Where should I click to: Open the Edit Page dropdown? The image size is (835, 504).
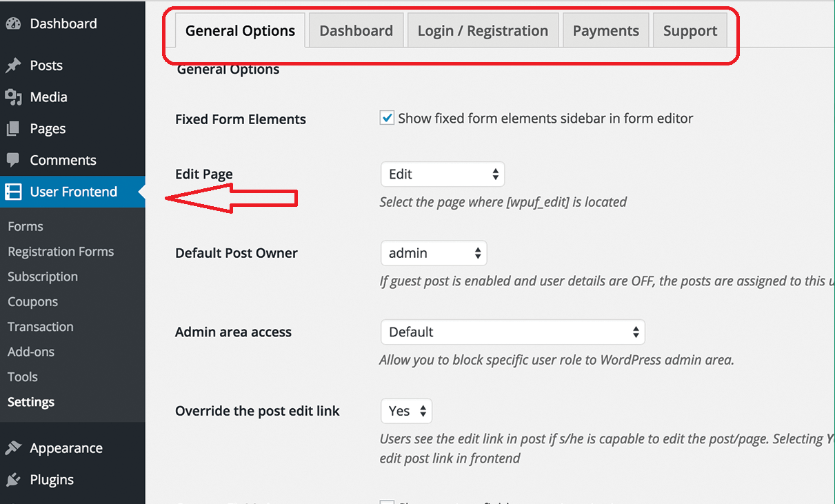click(443, 174)
